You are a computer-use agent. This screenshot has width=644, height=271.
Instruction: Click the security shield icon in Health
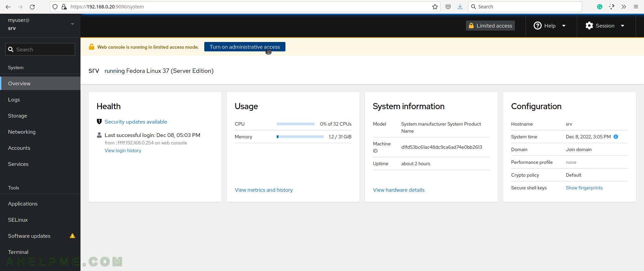click(99, 122)
